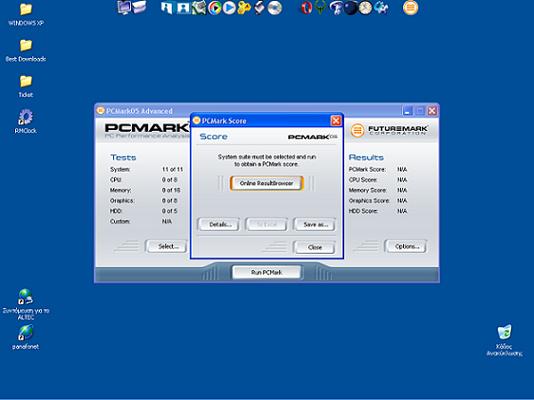Viewport: 534px width, 400px height.
Task: Select the 'Memory Score:' result label
Action: pos(367,190)
